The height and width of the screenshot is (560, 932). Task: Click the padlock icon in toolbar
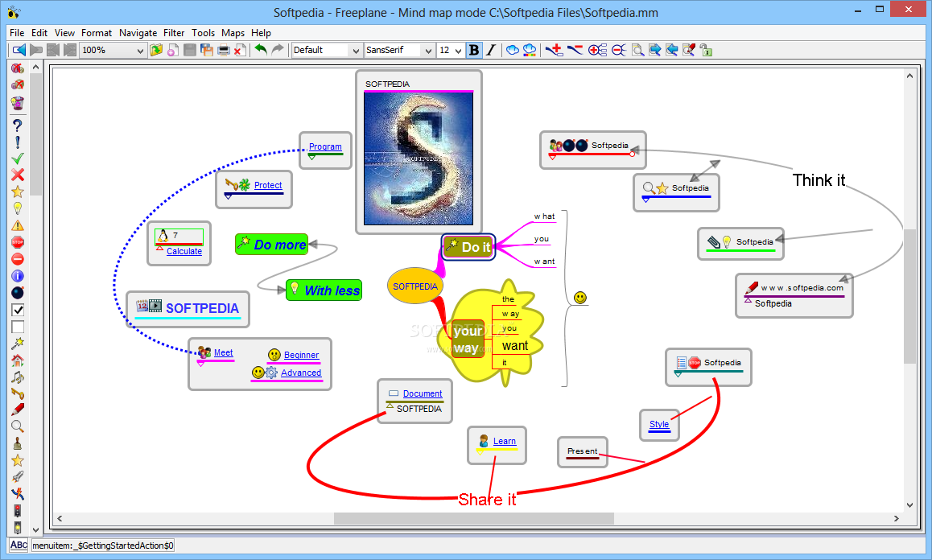point(706,50)
